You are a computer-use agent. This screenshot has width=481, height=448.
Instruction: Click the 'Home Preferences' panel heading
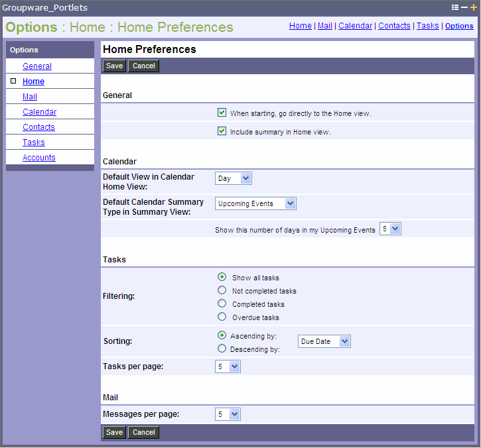tap(149, 49)
